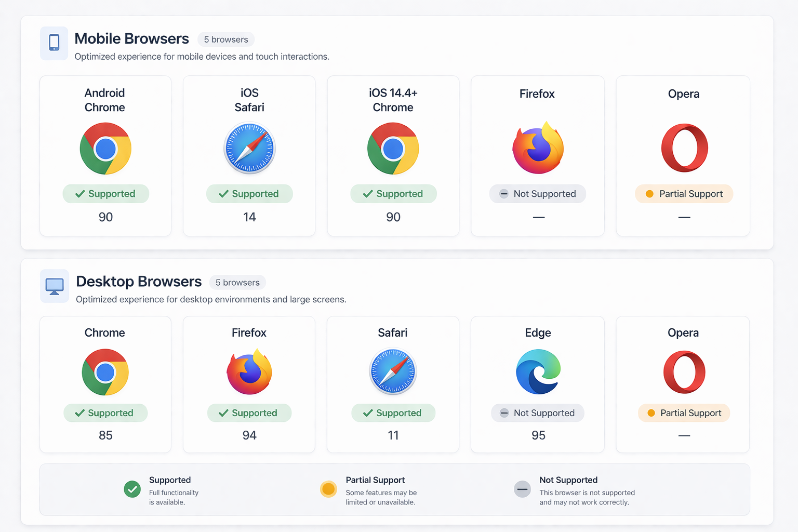This screenshot has width=798, height=532.
Task: Click the 'Safari' desktop card title
Action: click(x=393, y=332)
